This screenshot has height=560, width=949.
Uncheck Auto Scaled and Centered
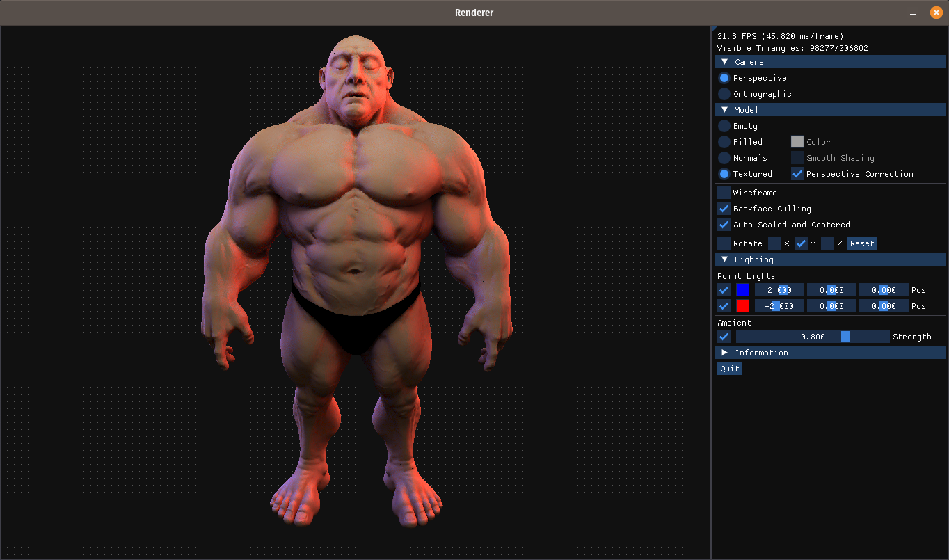point(724,225)
